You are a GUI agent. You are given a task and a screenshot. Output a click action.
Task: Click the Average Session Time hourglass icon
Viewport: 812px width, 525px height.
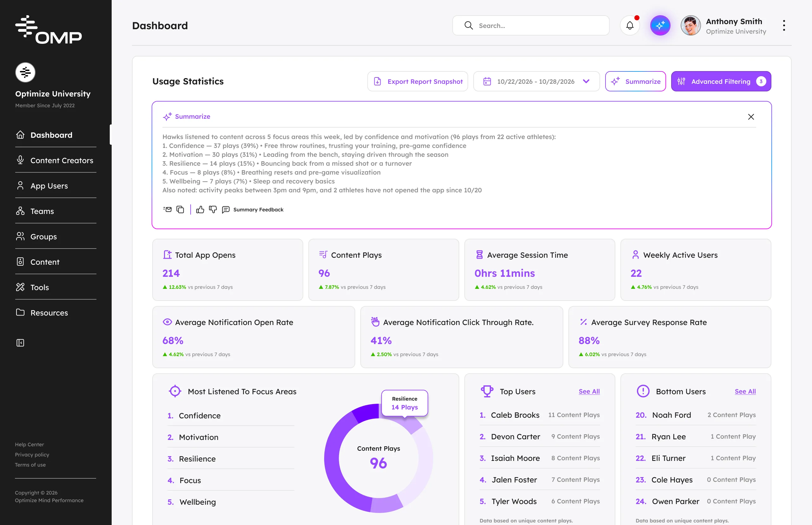479,255
